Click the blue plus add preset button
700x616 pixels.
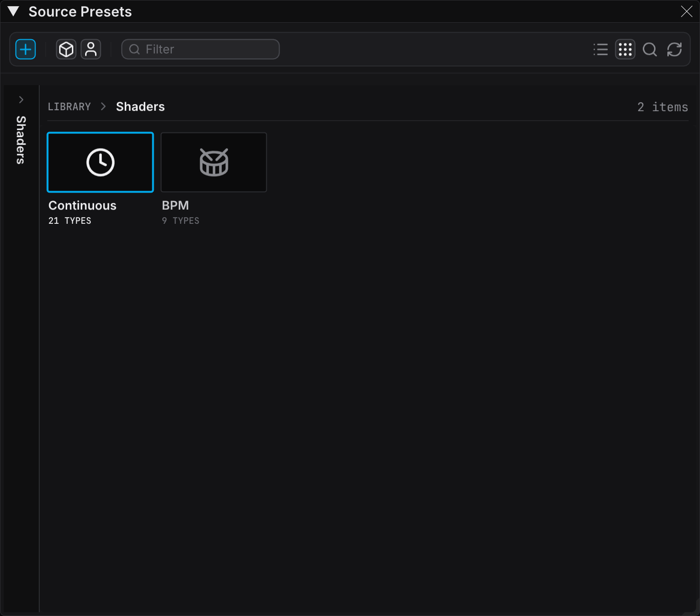pos(26,49)
